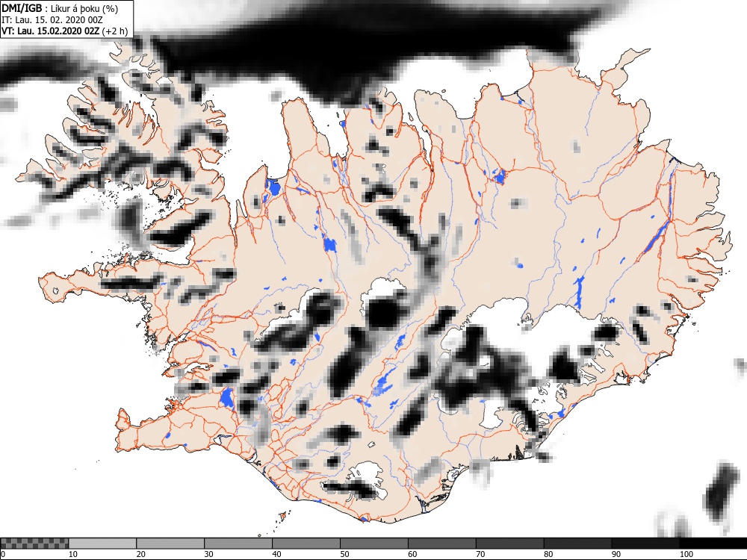Image resolution: width=747 pixels, height=560 pixels.
Task: Click the 70-80 percent legend swatch
Action: click(x=509, y=544)
